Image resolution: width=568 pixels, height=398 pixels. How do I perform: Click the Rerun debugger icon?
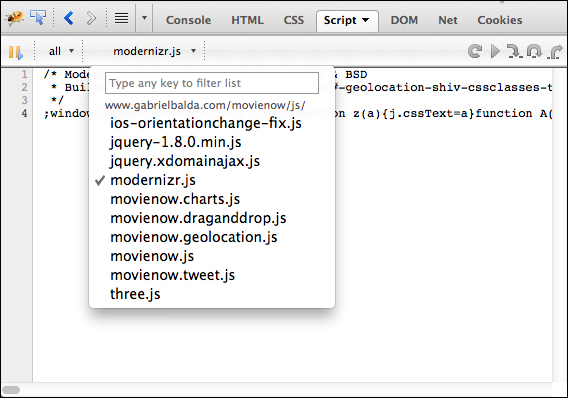pos(475,51)
